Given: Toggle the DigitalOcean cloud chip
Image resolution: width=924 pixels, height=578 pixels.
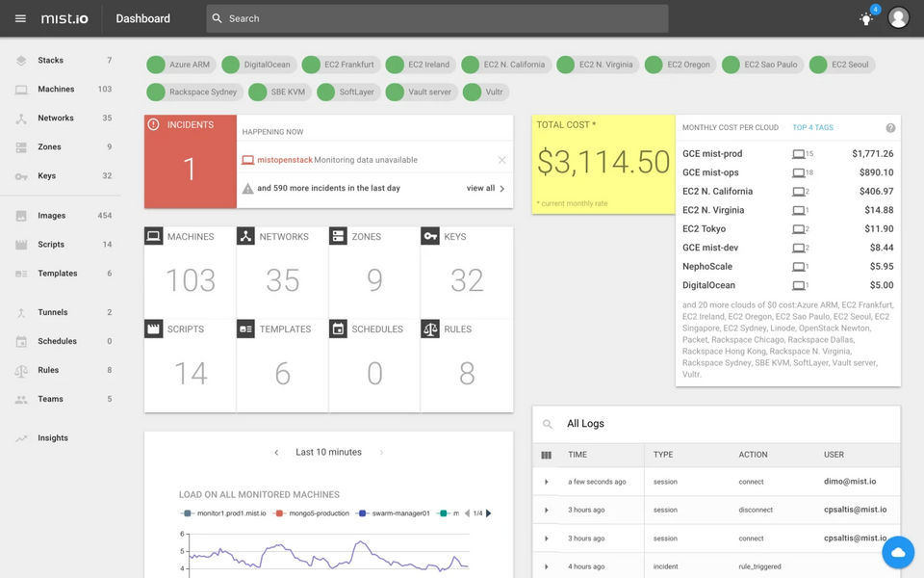Looking at the screenshot, I should click(x=257, y=65).
